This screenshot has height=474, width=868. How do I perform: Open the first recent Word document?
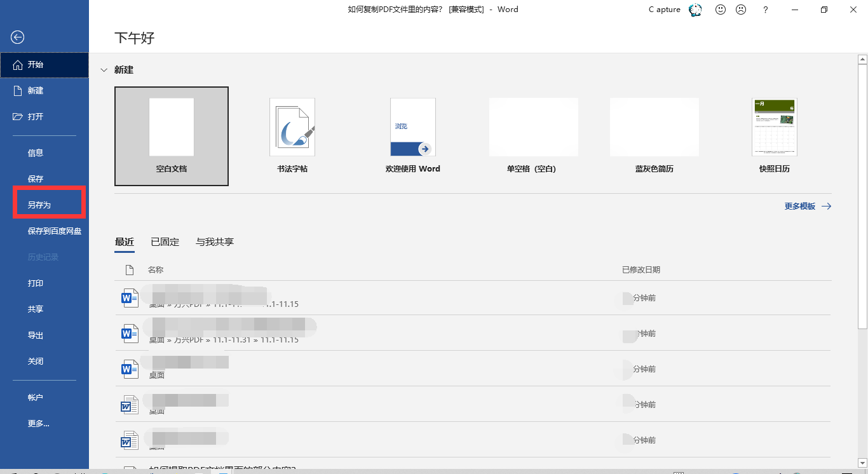(x=473, y=298)
